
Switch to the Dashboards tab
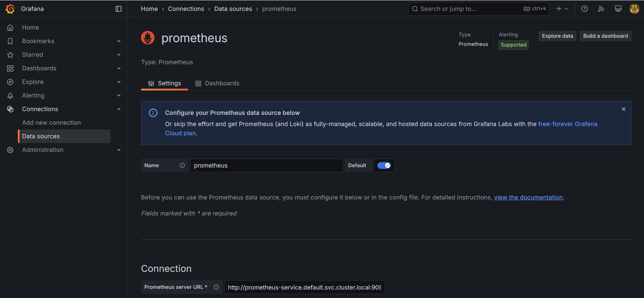coord(217,83)
